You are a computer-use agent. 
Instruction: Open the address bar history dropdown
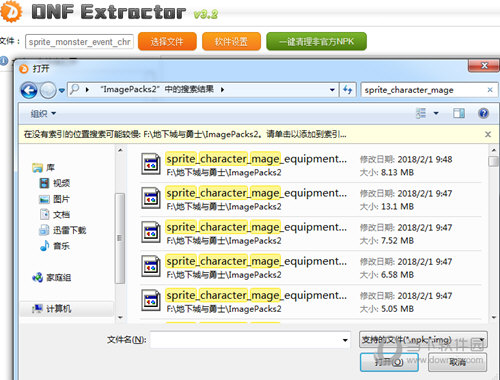pyautogui.click(x=332, y=90)
